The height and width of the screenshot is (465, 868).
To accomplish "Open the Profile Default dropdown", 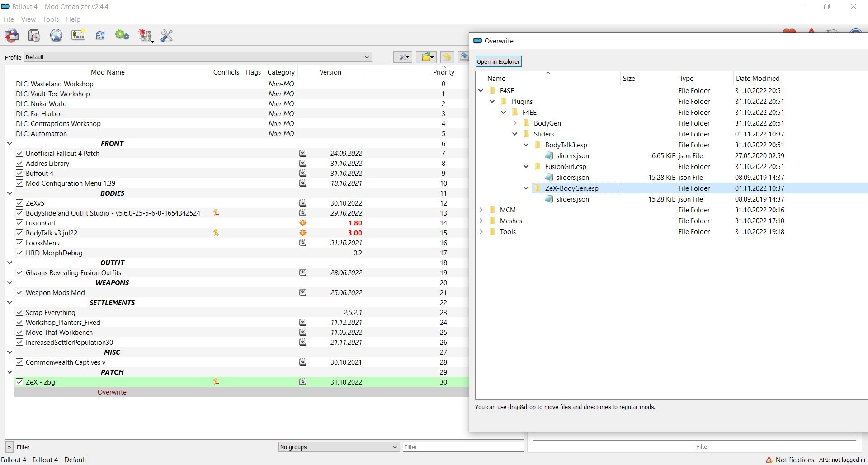I will click(x=198, y=57).
